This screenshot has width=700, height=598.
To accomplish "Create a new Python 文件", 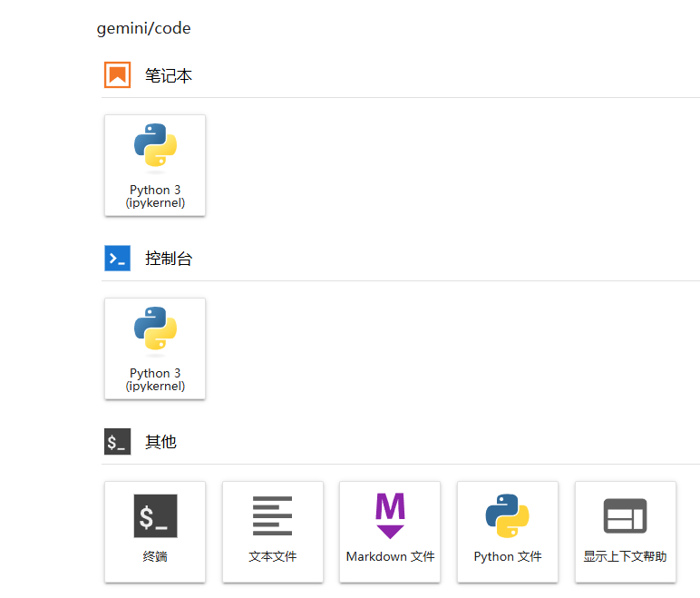I will [x=508, y=532].
